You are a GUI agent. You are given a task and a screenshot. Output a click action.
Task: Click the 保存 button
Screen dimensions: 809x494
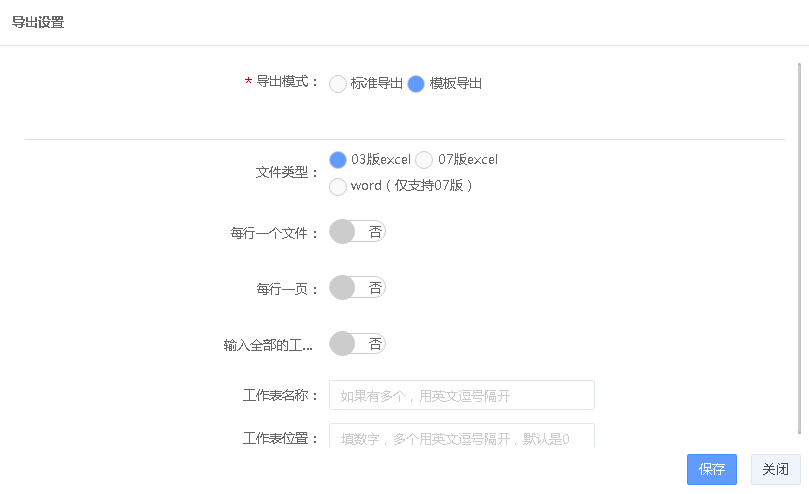711,469
